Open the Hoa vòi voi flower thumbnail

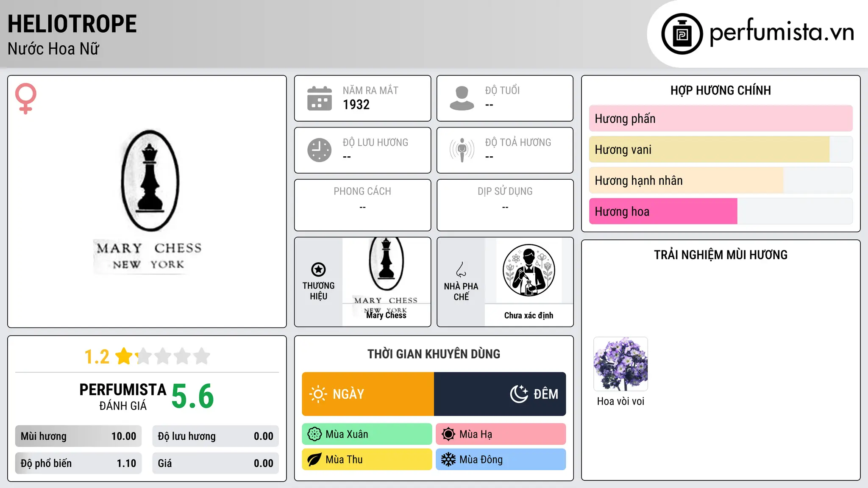click(620, 364)
